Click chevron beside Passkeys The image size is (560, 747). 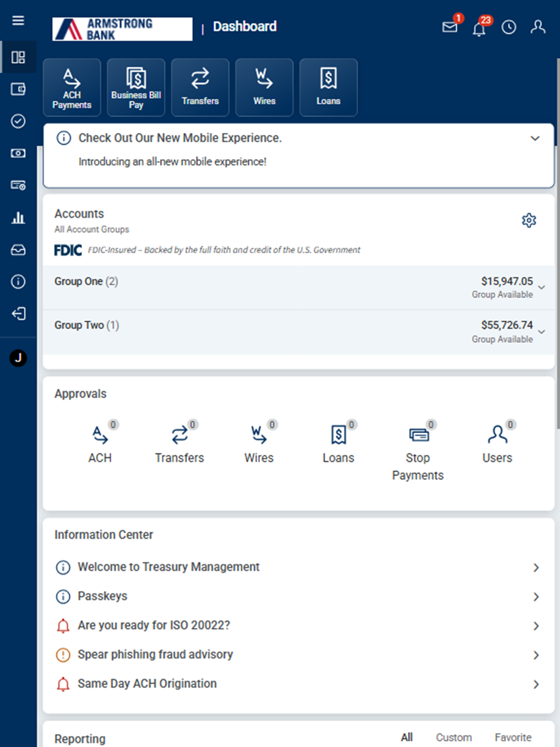point(536,597)
